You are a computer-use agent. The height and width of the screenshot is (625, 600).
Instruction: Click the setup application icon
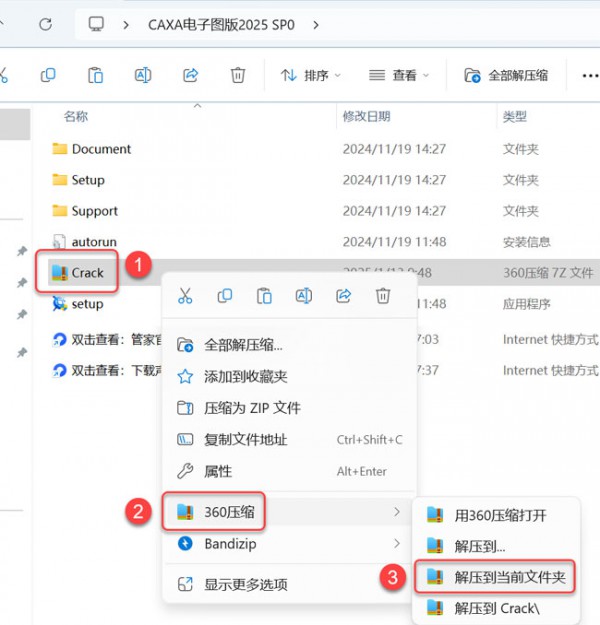click(60, 304)
